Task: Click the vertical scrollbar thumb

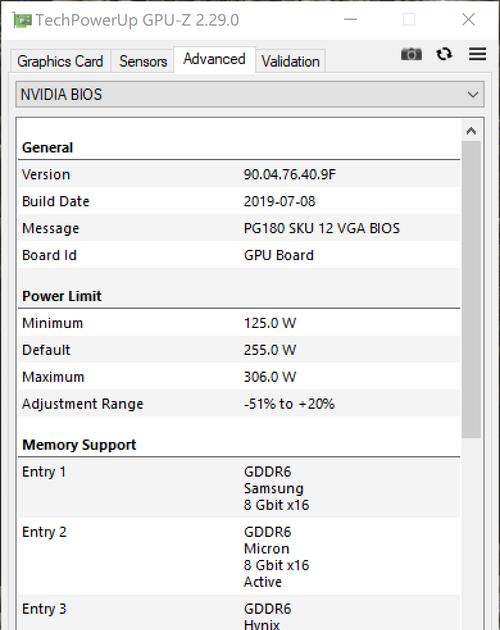Action: coord(471,289)
